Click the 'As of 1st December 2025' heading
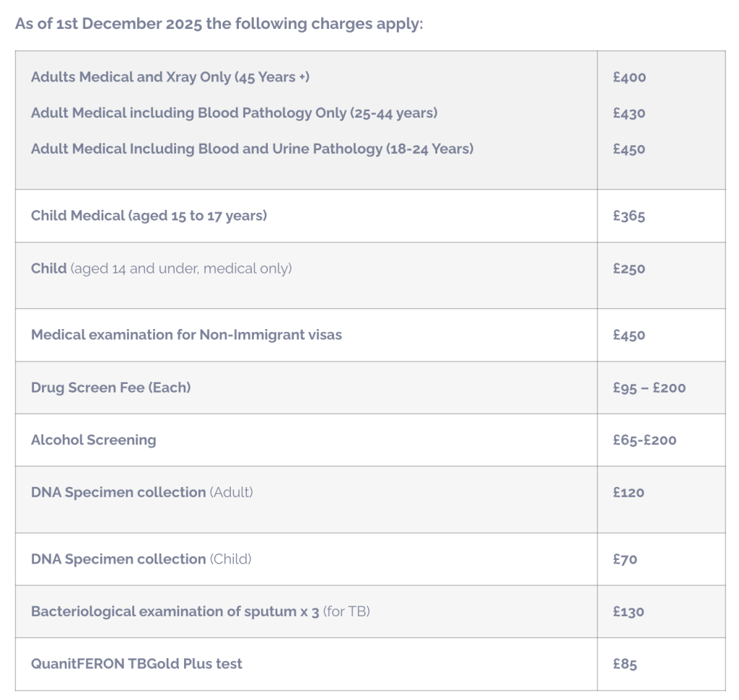This screenshot has height=700, width=739. 219,23
